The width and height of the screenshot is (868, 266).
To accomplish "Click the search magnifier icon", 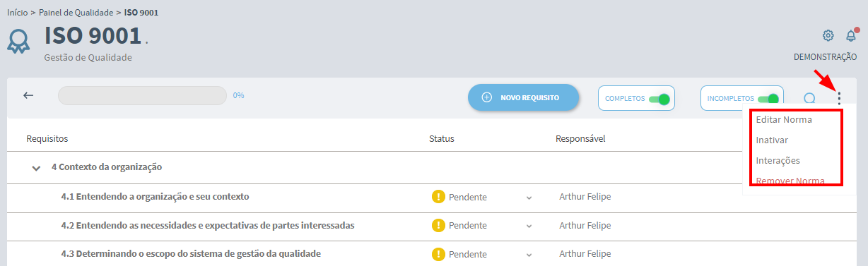I will coord(810,99).
